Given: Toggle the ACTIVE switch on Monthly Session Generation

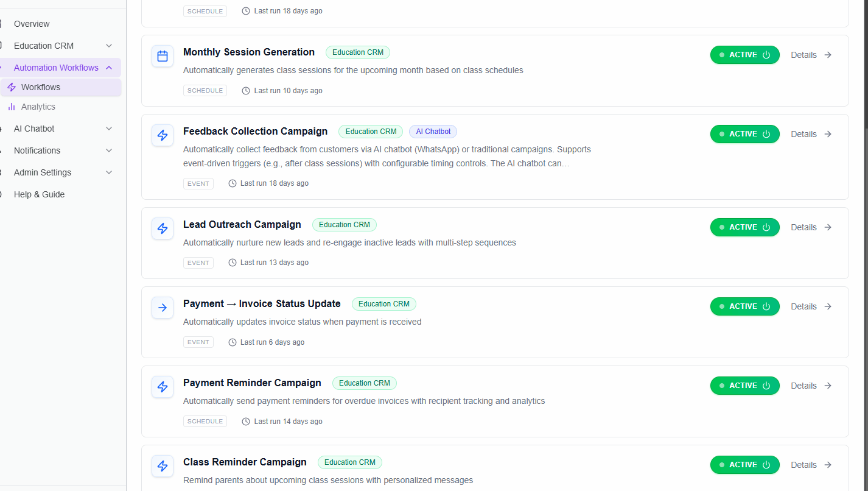Looking at the screenshot, I should [x=766, y=54].
